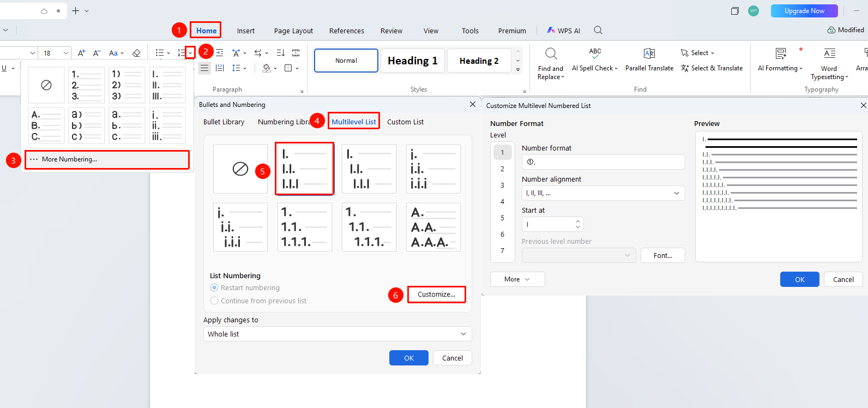Switch to Bullet Library tab
Image resolution: width=868 pixels, height=408 pixels.
pyautogui.click(x=224, y=122)
